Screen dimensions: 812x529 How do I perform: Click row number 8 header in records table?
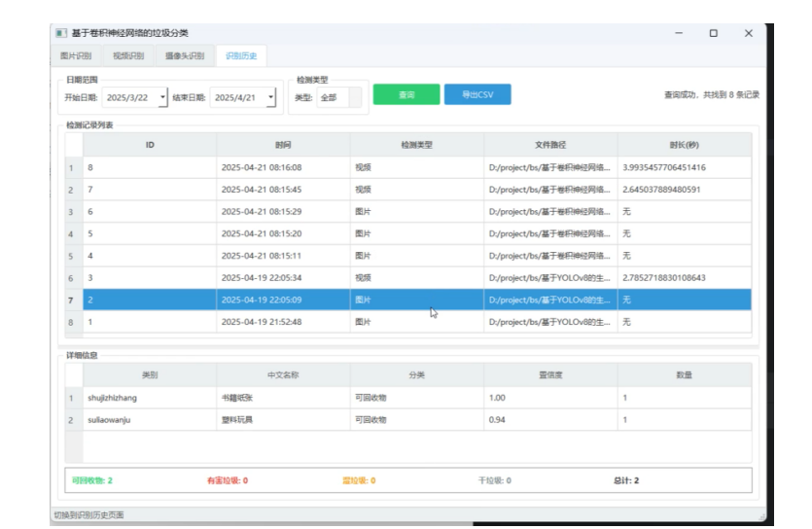[x=74, y=322]
